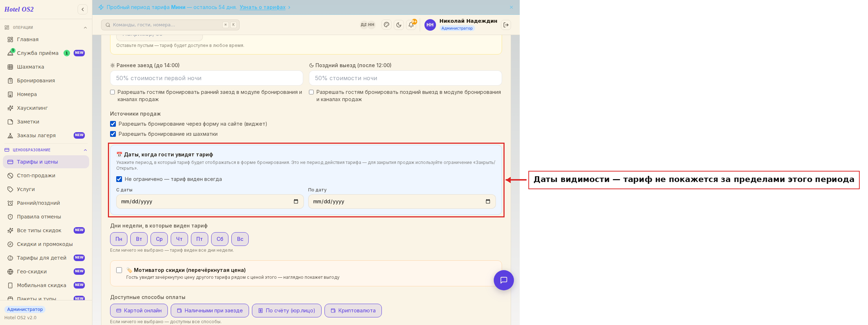Enable the "Мотиватор скидки" checkbox
The width and height of the screenshot is (868, 325).
pos(119,270)
